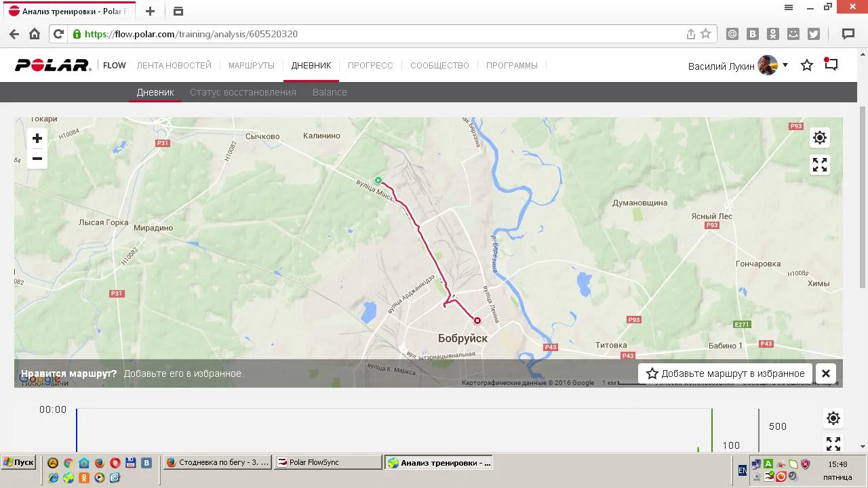This screenshot has width=868, height=488.
Task: Click the Odnoklassniki toolbar icon
Action: point(773,34)
